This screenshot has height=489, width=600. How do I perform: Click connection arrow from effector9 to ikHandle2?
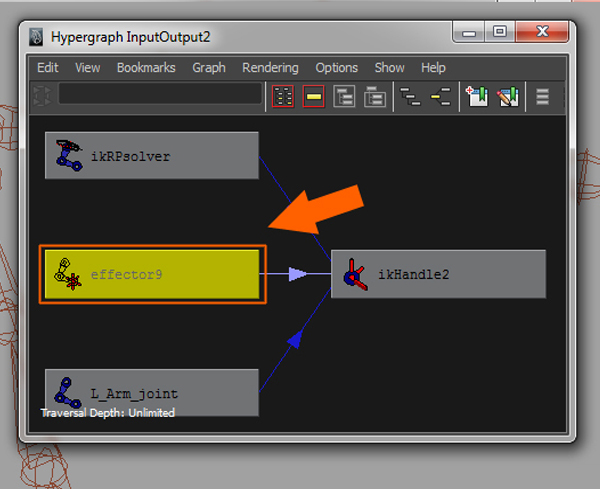coord(297,274)
